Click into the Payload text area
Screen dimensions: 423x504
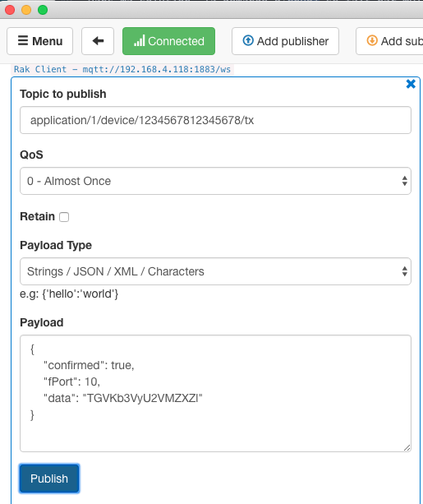[x=215, y=394]
